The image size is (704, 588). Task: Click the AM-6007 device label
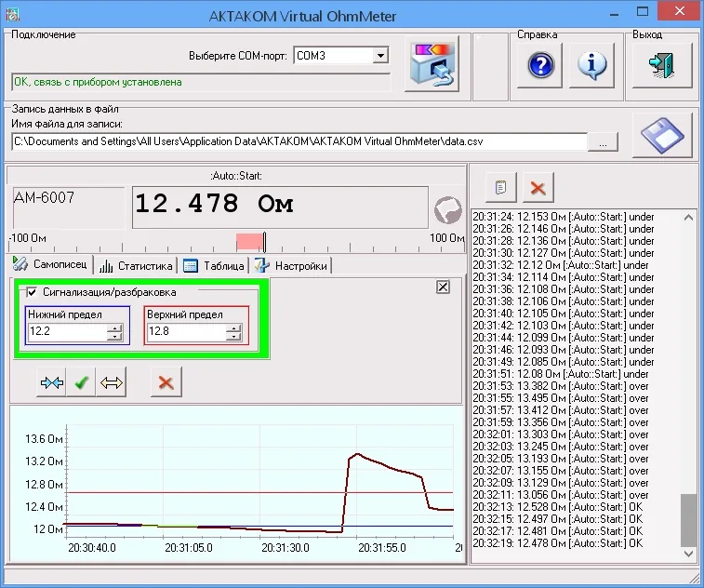pos(44,197)
